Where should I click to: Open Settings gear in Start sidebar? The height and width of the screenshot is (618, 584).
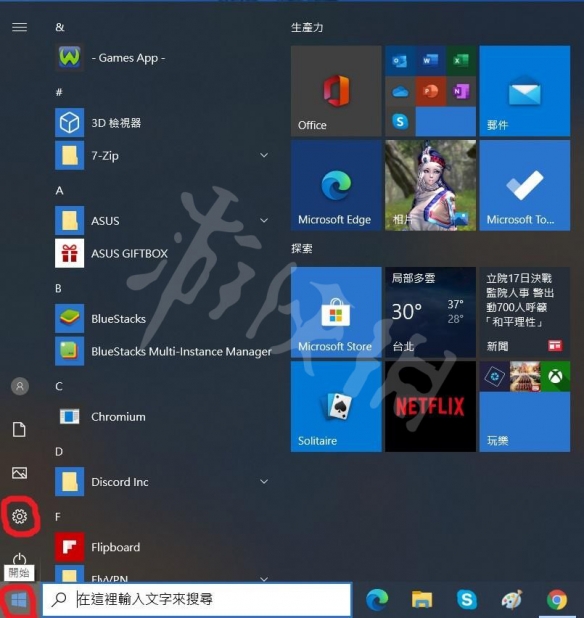point(19,516)
